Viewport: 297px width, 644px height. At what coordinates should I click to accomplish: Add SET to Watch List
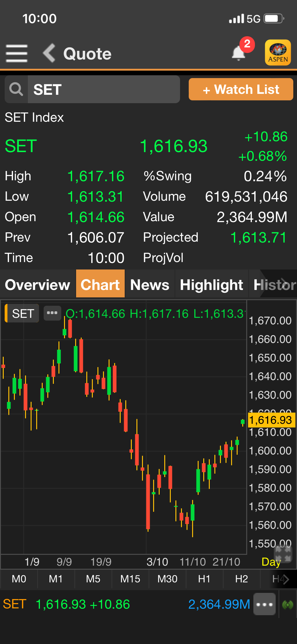tap(241, 89)
